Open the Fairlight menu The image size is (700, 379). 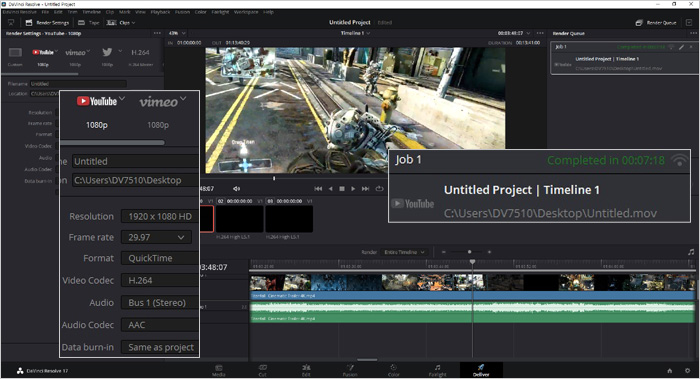coord(220,12)
